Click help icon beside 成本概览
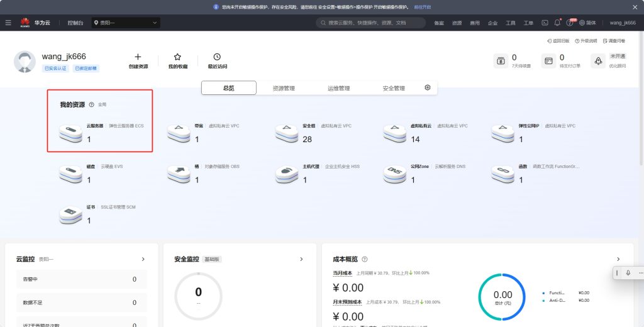 (x=364, y=259)
